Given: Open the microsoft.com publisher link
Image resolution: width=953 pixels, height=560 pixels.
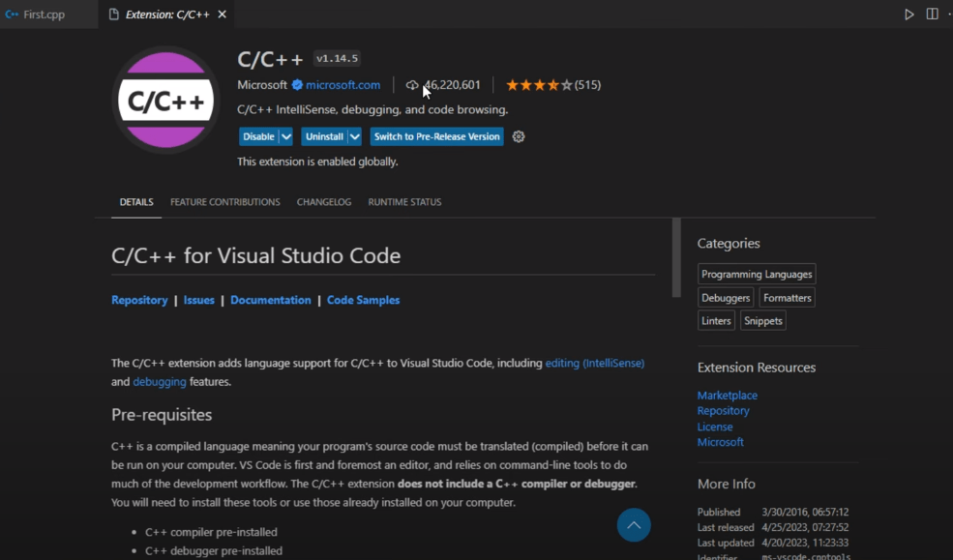Looking at the screenshot, I should (342, 85).
